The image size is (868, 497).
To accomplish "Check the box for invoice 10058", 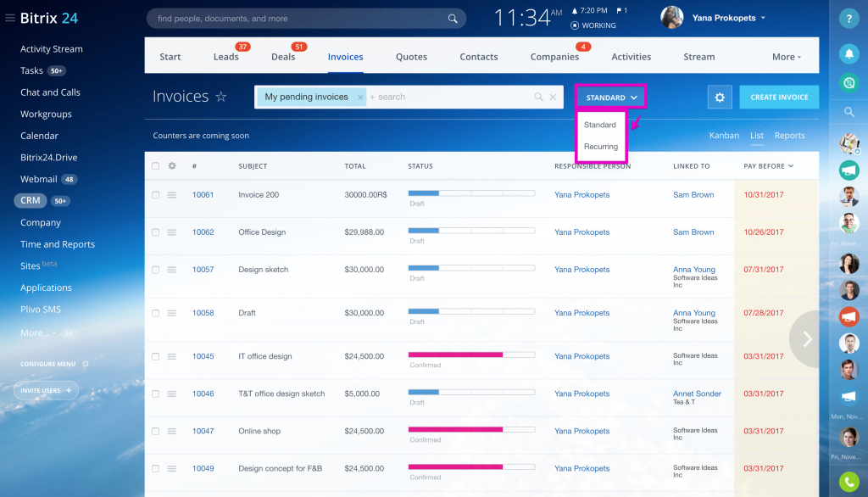I will coord(156,313).
